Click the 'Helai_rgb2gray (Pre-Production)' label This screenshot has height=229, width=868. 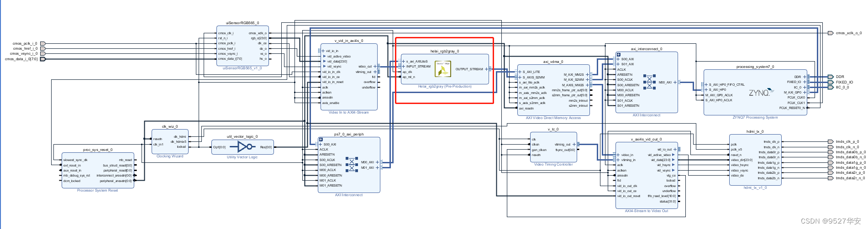point(445,87)
